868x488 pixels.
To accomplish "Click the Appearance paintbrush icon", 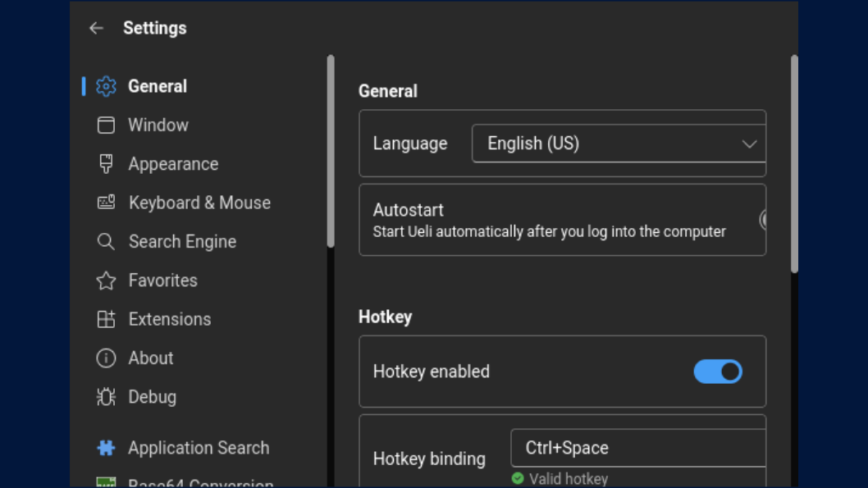I will [106, 164].
